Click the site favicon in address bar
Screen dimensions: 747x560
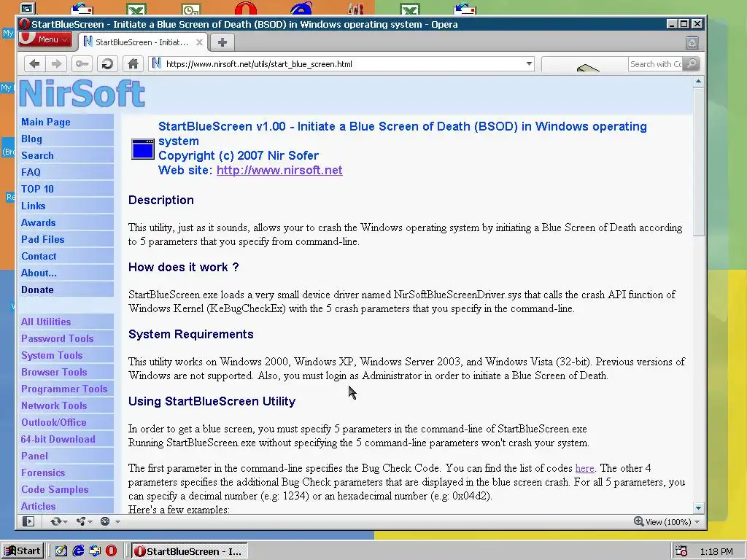156,64
